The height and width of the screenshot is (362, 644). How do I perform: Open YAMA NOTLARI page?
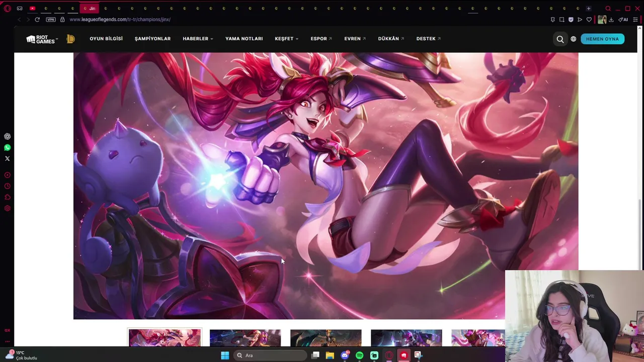click(x=244, y=39)
